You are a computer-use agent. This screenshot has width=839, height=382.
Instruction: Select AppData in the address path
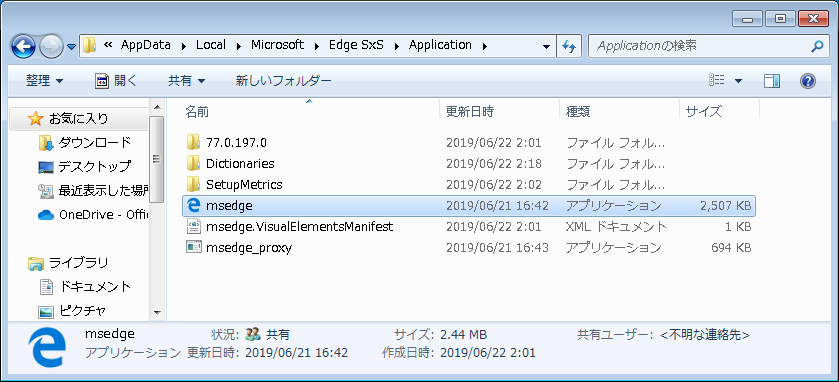point(146,45)
